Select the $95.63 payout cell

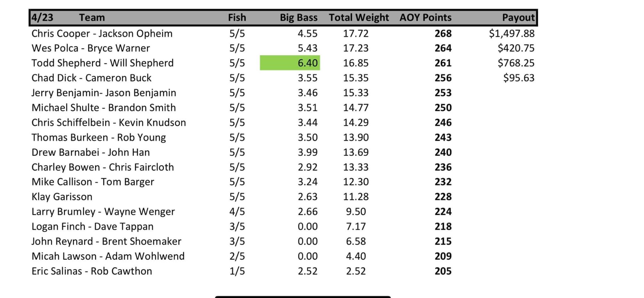(518, 78)
